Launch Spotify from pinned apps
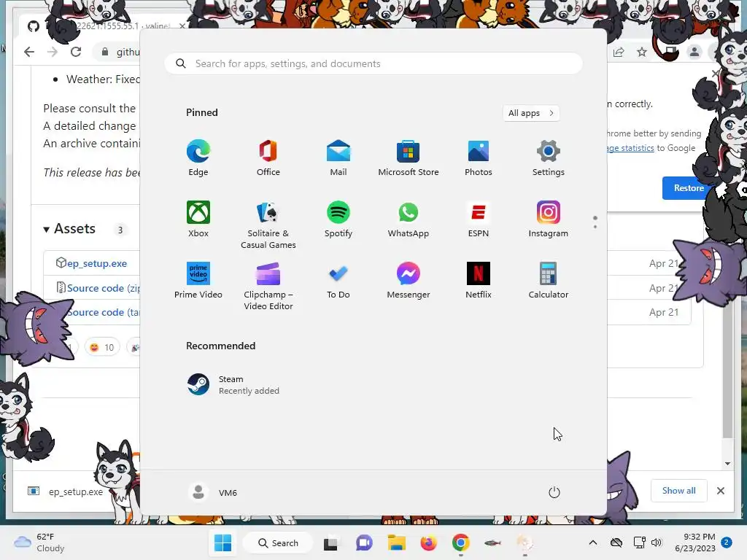This screenshot has height=560, width=747. [338, 219]
